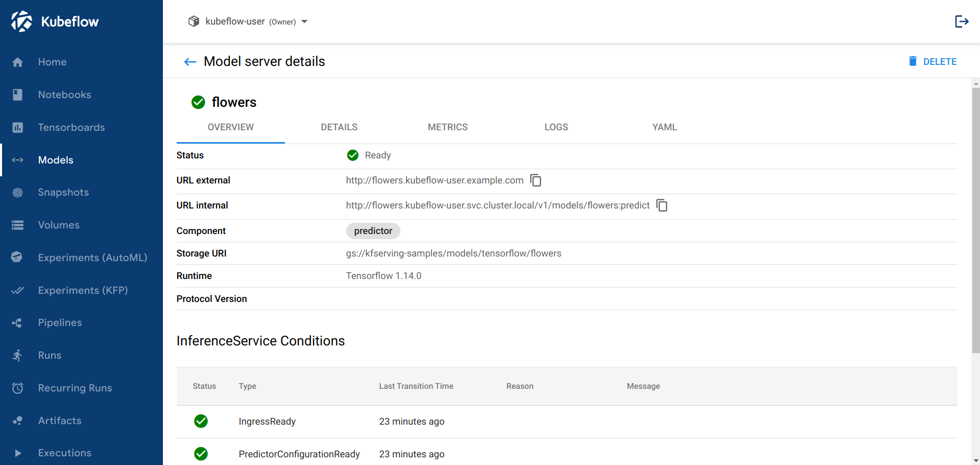
Task: Copy the external URL with copy icon
Action: pos(536,180)
